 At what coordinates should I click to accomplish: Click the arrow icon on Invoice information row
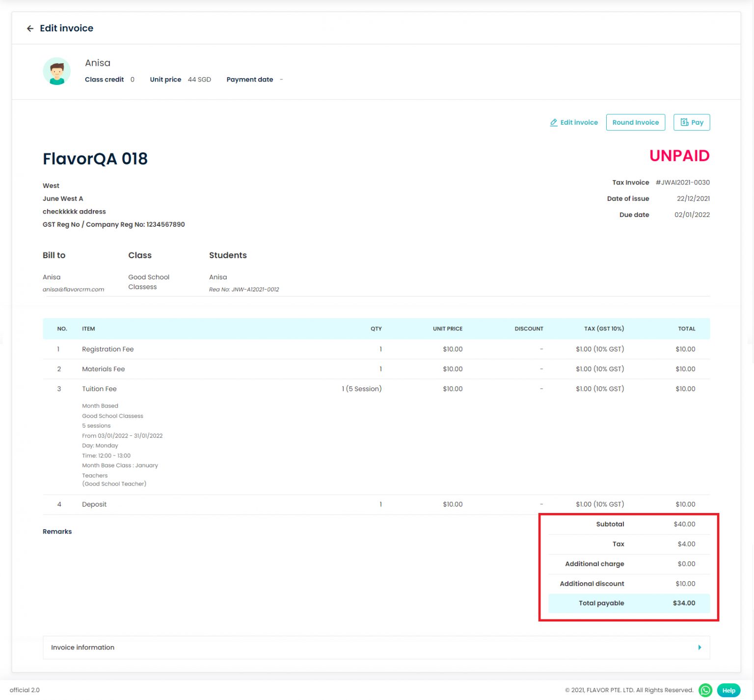[699, 647]
